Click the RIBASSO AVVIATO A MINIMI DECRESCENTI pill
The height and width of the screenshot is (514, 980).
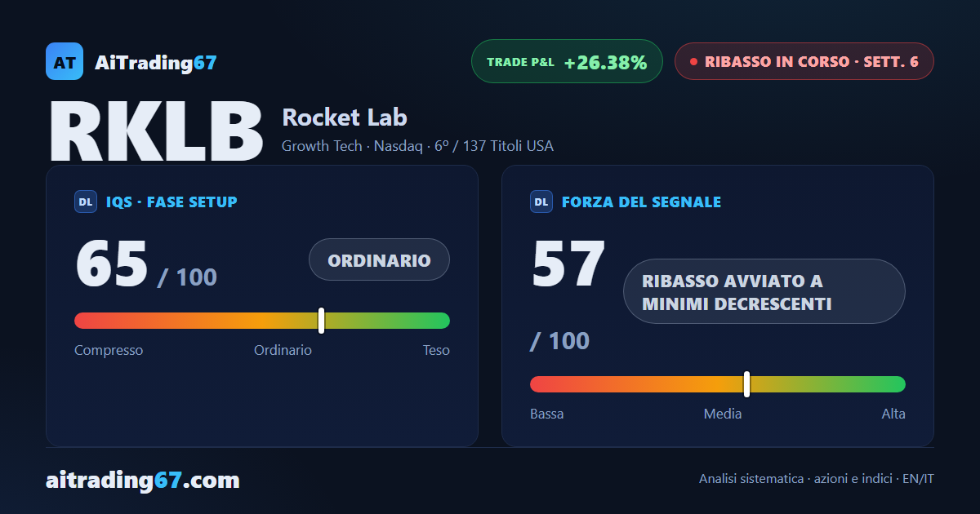pos(764,291)
